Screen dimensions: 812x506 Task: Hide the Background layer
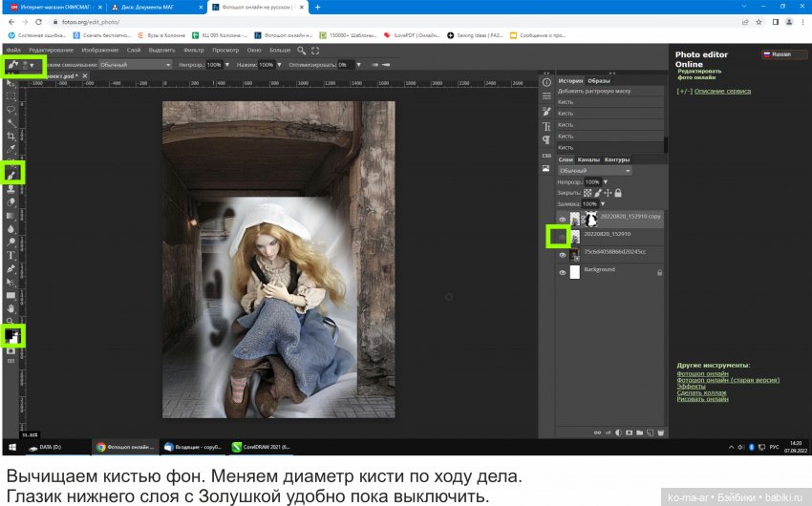click(x=563, y=272)
